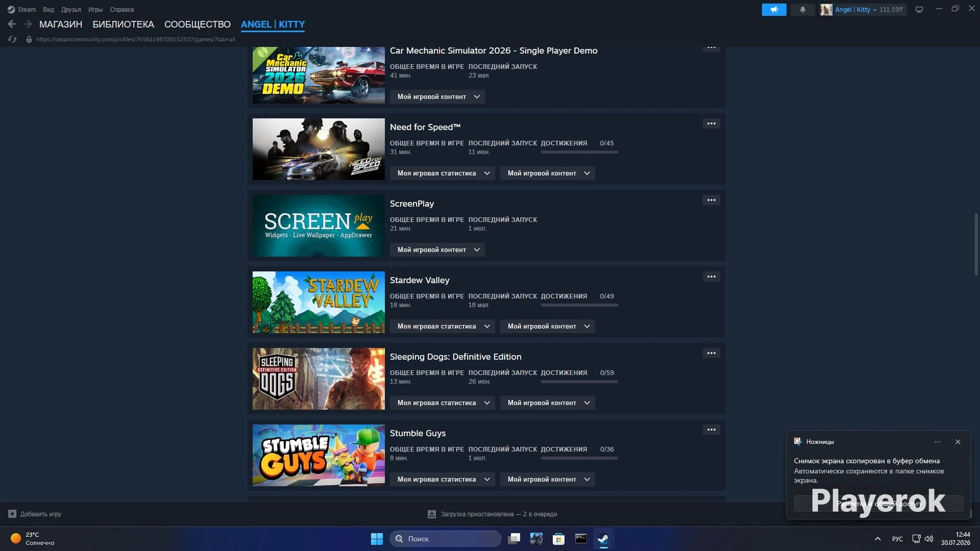This screenshot has width=980, height=551.
Task: Open the Друзья menu
Action: [71, 9]
